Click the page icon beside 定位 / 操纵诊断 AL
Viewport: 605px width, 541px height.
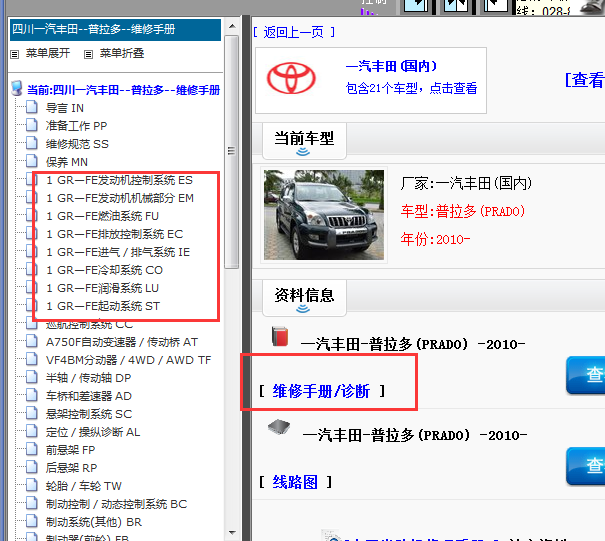(x=32, y=431)
